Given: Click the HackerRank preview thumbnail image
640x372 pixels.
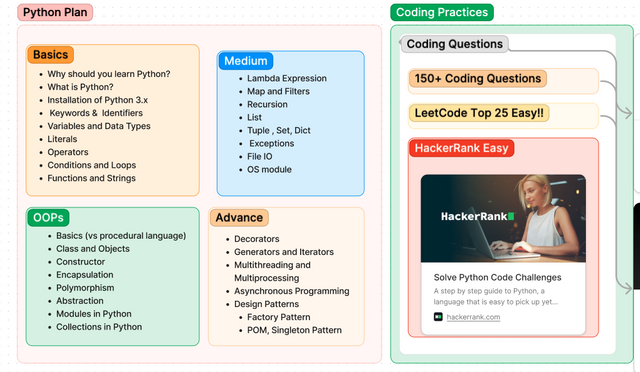Looking at the screenshot, I should (x=503, y=218).
